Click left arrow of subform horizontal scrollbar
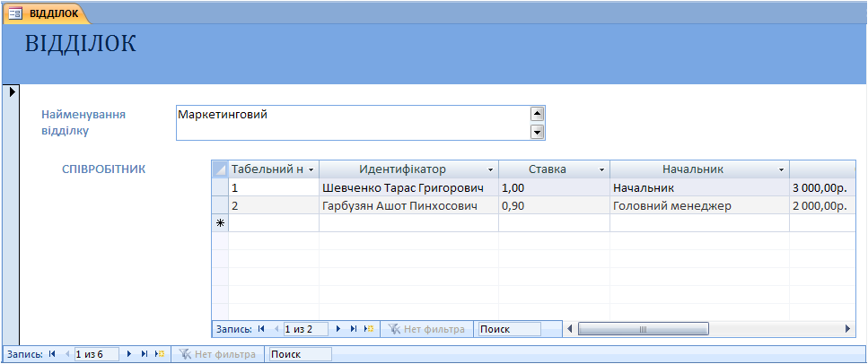The width and height of the screenshot is (868, 364). pos(570,329)
